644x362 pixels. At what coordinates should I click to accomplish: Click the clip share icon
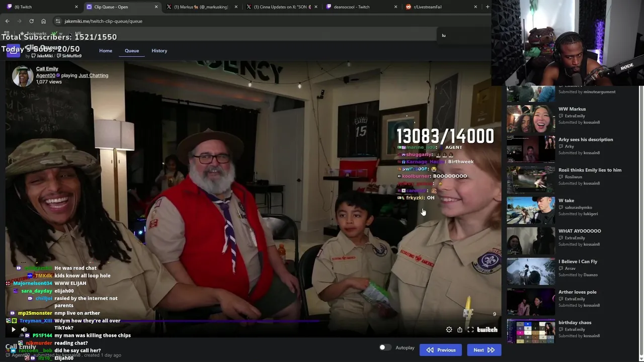pyautogui.click(x=460, y=330)
